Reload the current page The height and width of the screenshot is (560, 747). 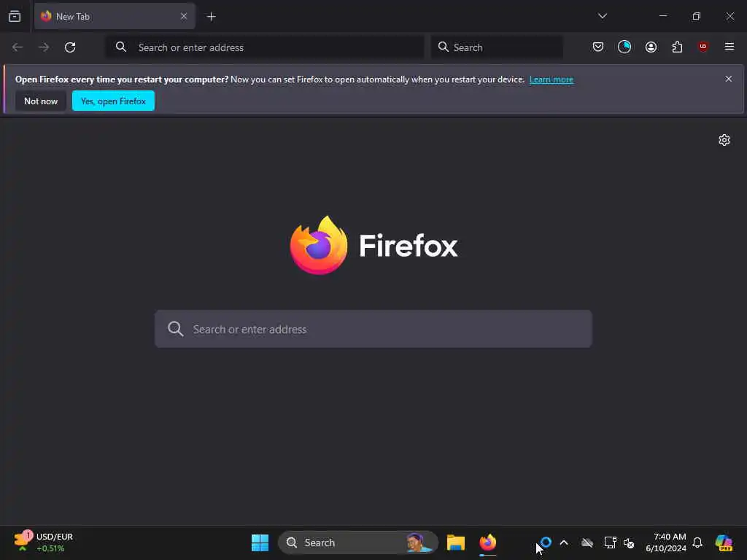(70, 47)
